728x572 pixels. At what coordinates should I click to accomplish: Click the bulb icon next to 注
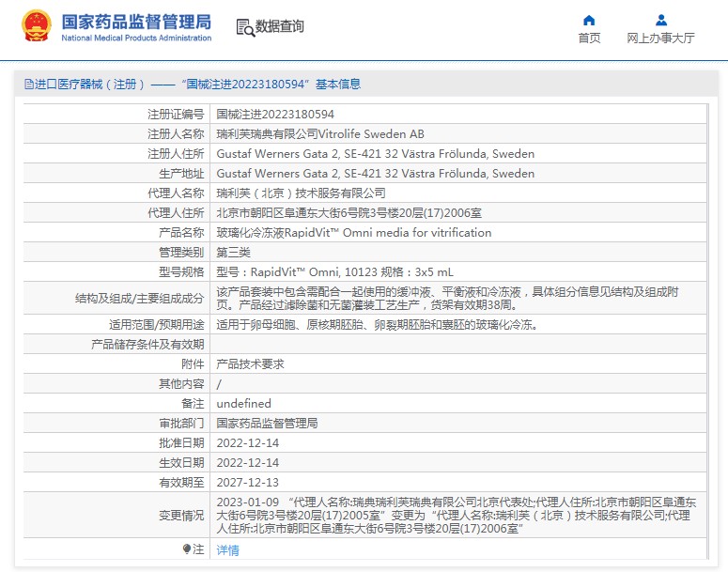point(187,549)
